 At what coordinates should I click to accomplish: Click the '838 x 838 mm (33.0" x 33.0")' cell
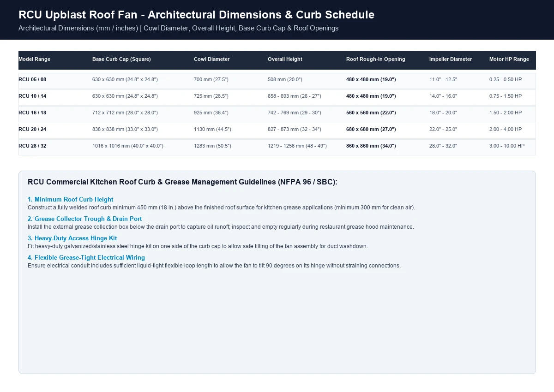coord(125,129)
